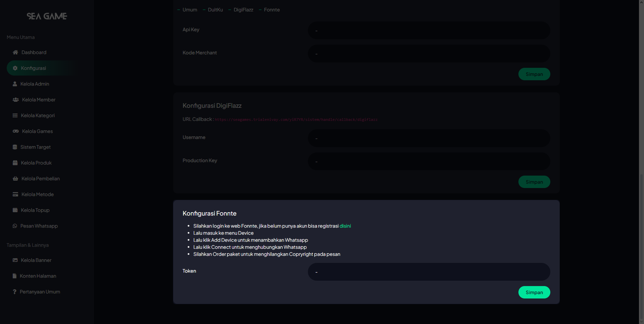
Task: Click the Kelola Topup wallet icon
Action: pos(15,210)
